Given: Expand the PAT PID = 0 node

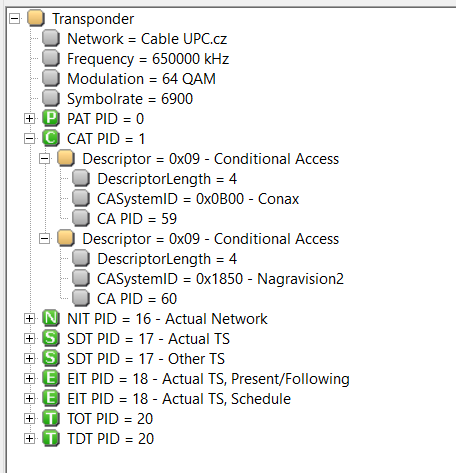Looking at the screenshot, I should click(29, 119).
